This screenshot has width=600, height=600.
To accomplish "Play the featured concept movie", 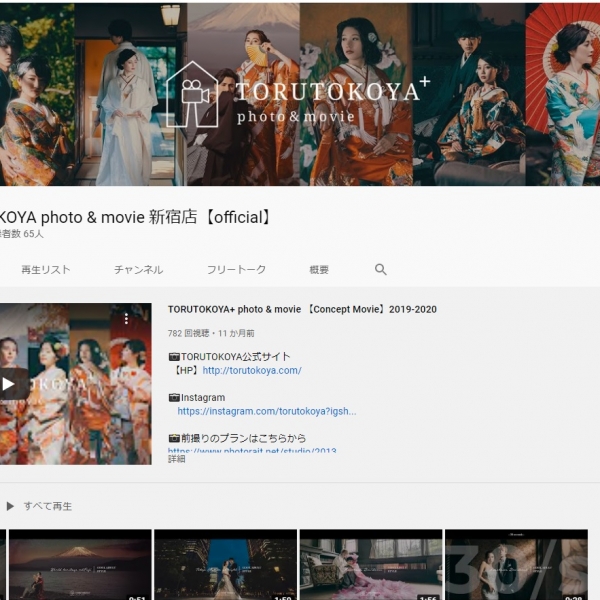I will click(10, 384).
